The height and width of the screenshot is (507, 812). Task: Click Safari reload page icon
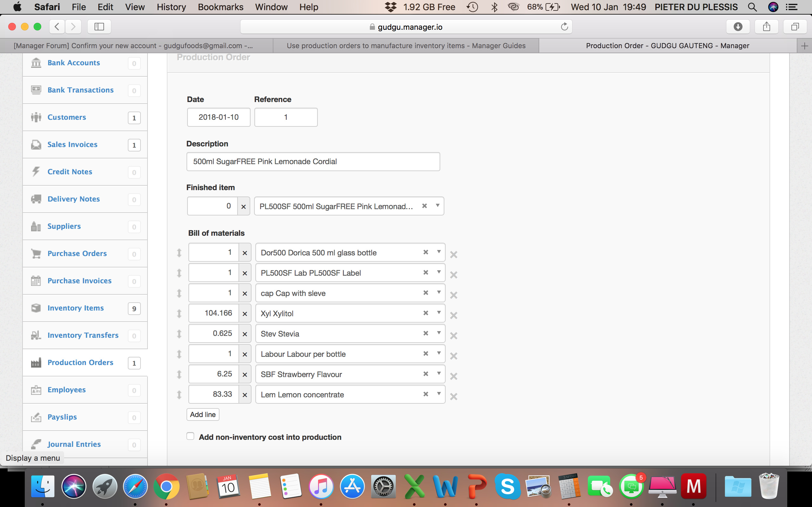[x=564, y=27]
